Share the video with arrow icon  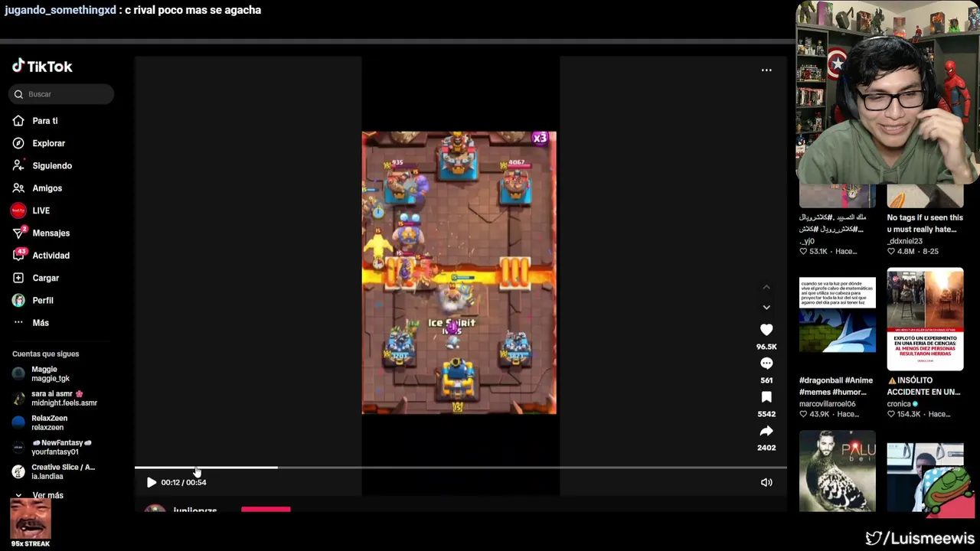tap(766, 431)
